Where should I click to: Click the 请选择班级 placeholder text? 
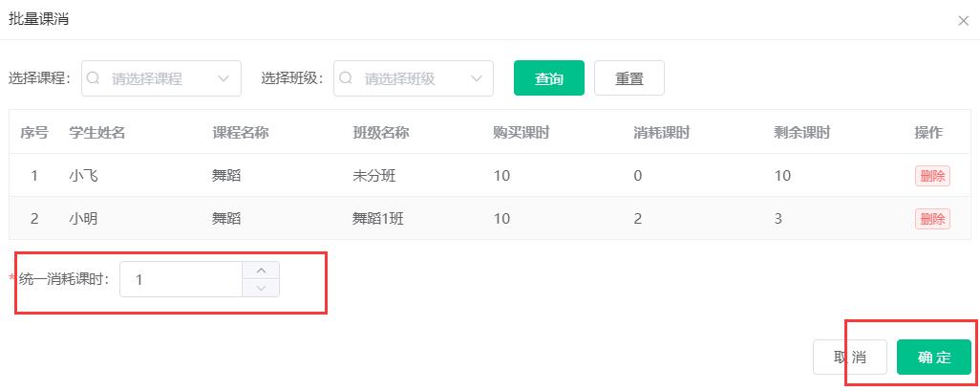[x=399, y=78]
